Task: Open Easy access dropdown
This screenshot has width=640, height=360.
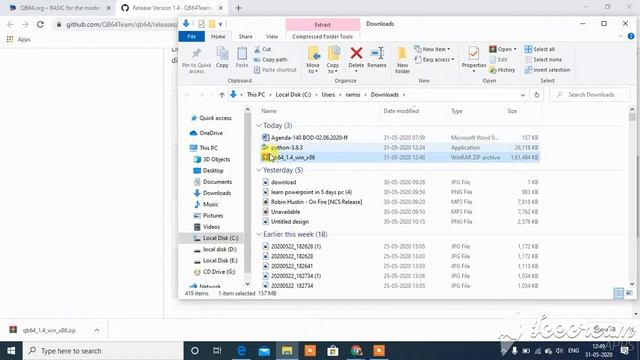Action: [434, 60]
